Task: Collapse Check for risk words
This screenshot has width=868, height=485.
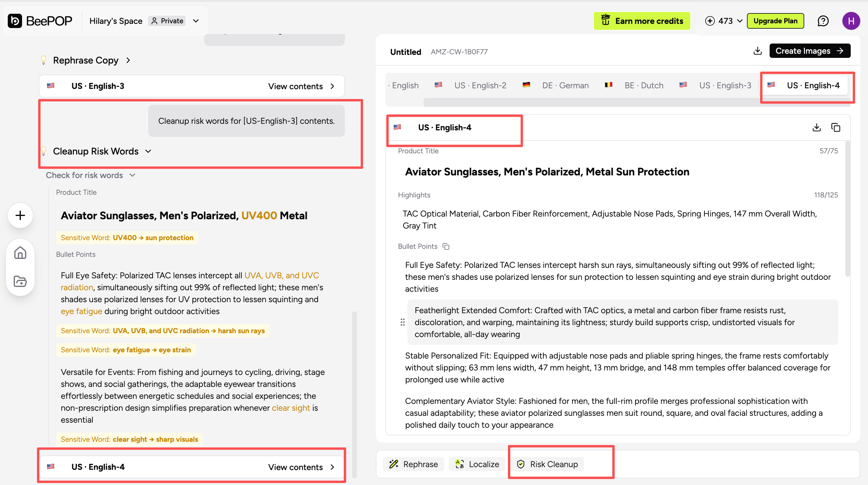Action: 132,175
